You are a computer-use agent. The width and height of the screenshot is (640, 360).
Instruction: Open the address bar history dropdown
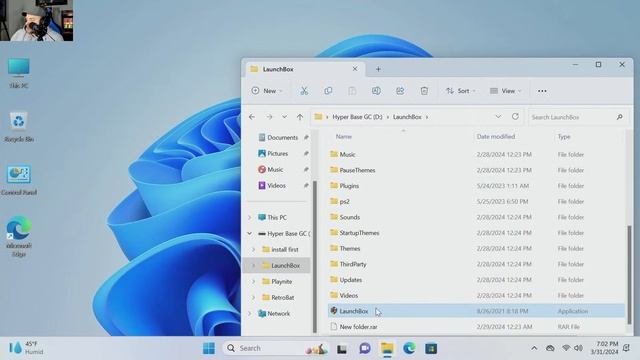tap(498, 117)
